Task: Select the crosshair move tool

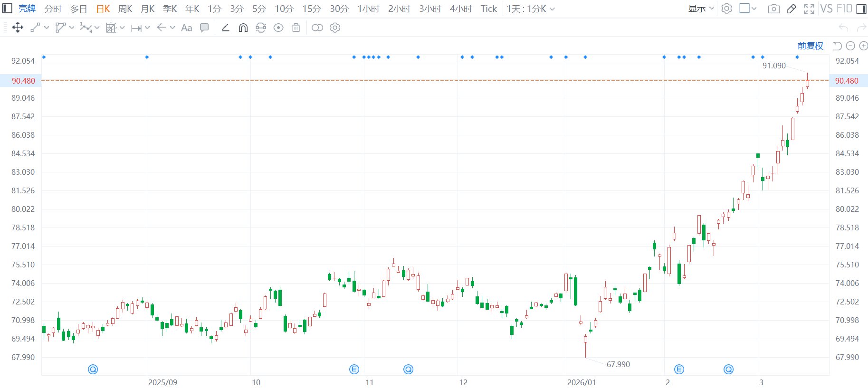Action: click(x=18, y=28)
